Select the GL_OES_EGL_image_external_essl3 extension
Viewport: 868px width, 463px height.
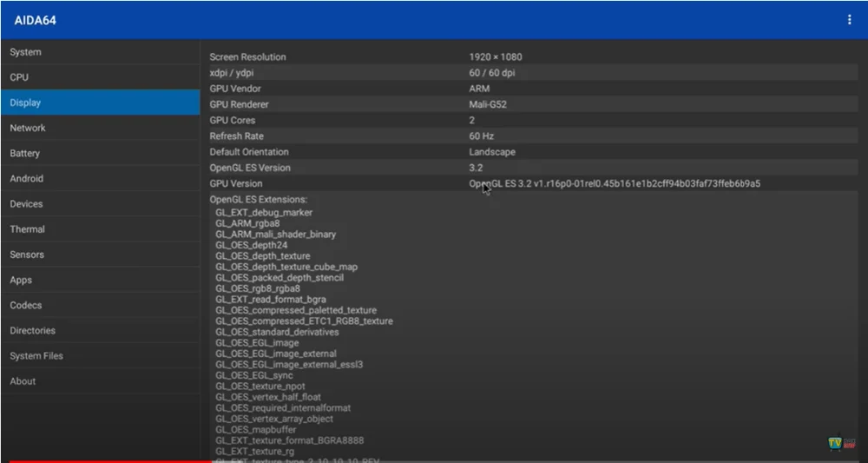pos(289,365)
